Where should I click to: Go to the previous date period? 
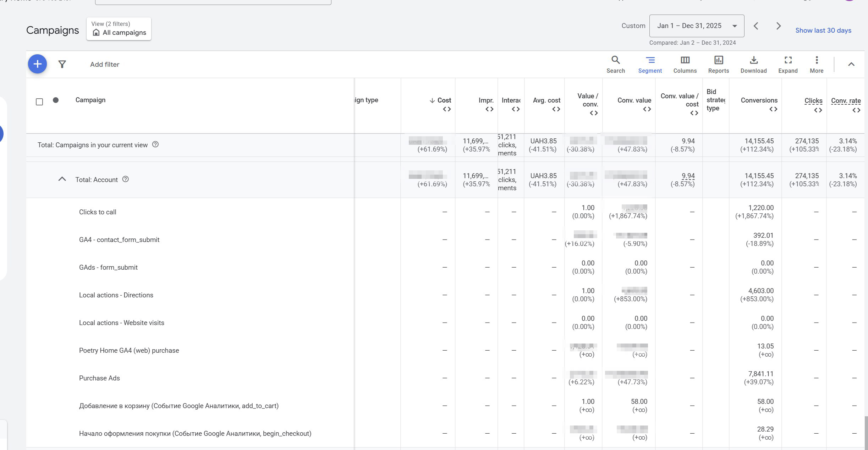point(756,26)
